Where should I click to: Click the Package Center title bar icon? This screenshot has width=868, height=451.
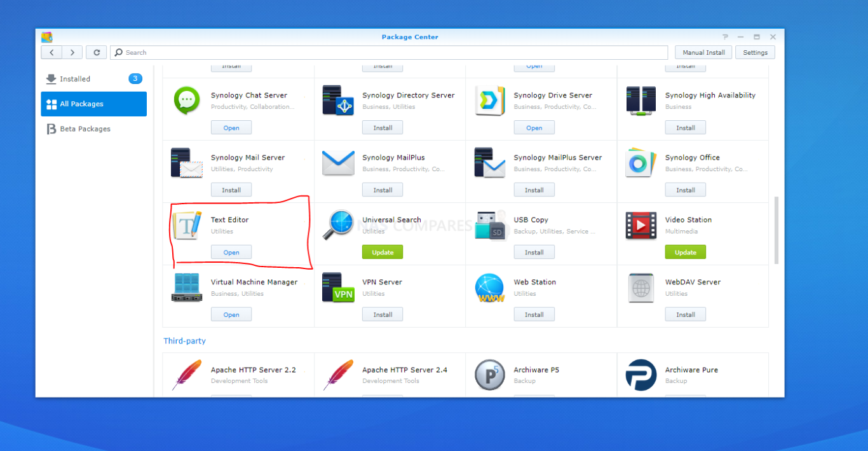click(x=46, y=37)
